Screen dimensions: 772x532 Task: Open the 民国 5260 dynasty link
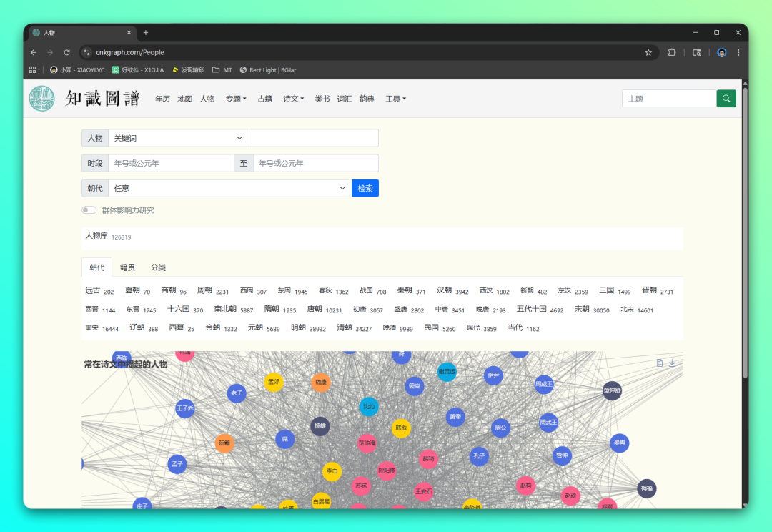pyautogui.click(x=440, y=328)
